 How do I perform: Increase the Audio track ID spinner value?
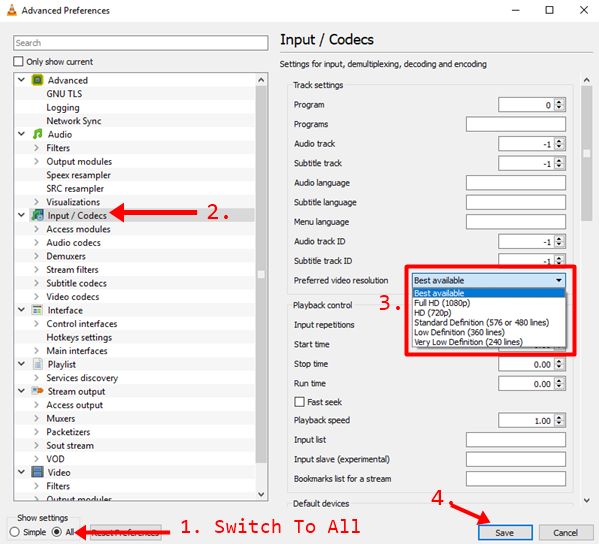pyautogui.click(x=559, y=238)
